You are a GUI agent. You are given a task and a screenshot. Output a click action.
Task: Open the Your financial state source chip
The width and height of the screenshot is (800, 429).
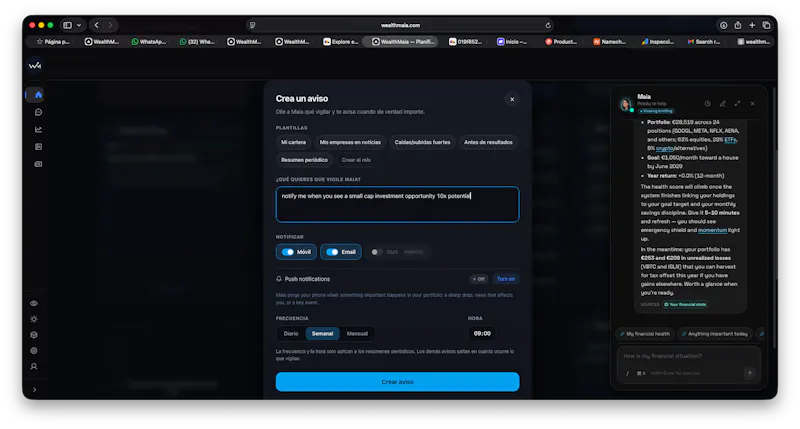coord(685,305)
